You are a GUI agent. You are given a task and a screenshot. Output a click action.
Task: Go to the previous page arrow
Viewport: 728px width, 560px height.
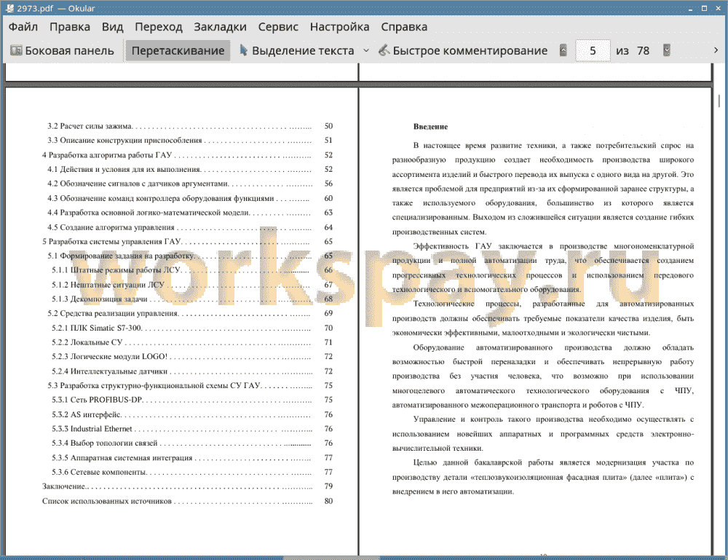coord(563,50)
